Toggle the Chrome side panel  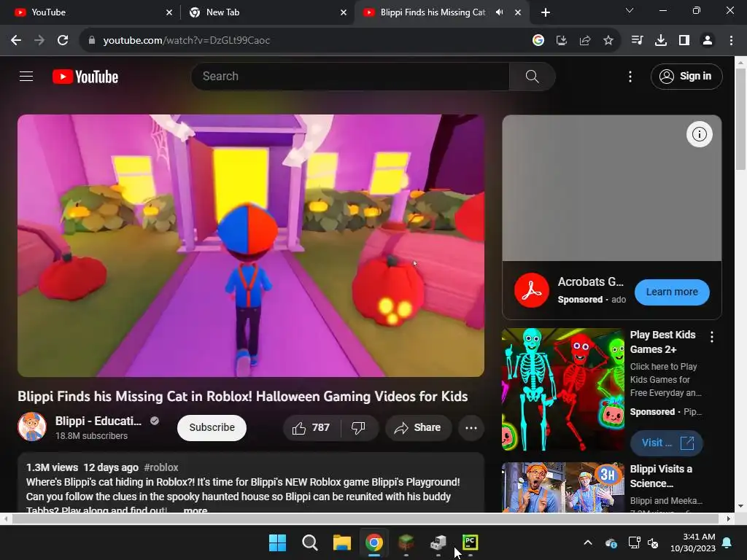coord(684,41)
